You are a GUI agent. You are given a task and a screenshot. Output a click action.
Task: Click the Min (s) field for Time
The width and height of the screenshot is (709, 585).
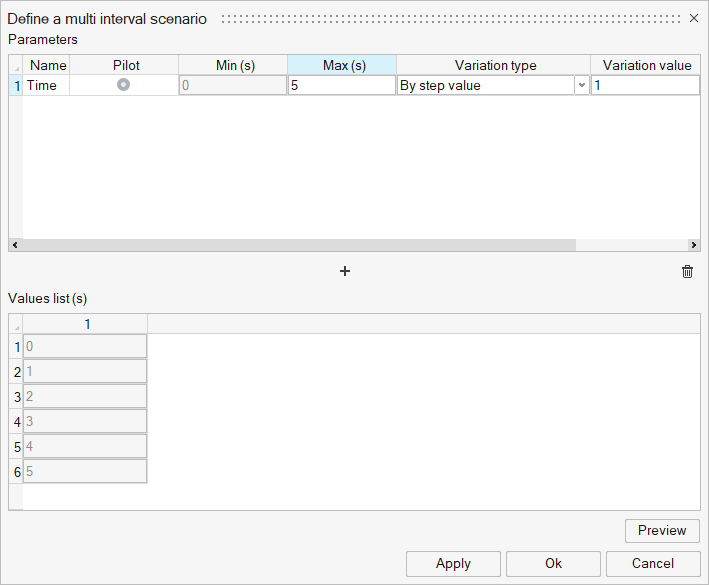(x=232, y=86)
